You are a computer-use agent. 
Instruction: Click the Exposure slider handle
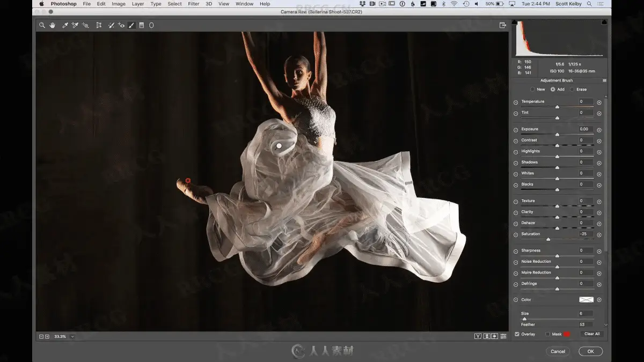click(x=557, y=135)
